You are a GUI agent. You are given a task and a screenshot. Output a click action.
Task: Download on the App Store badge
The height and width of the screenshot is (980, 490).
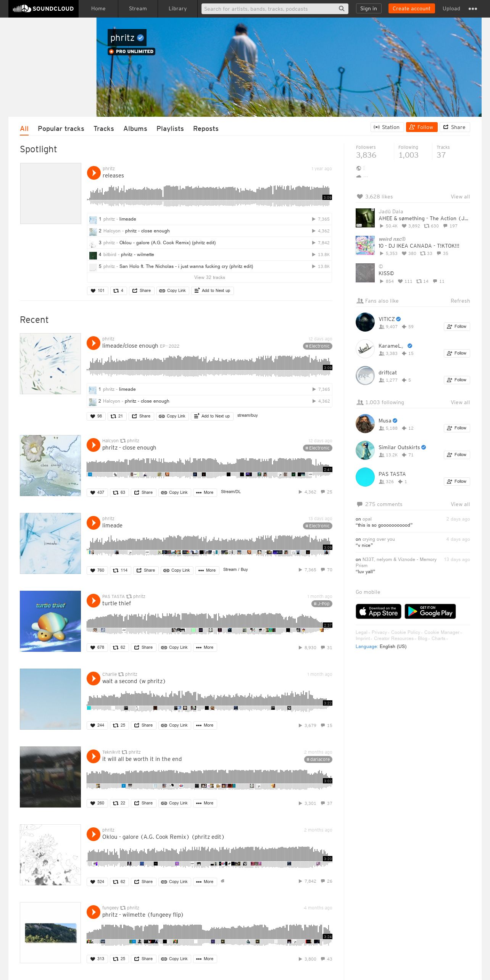[379, 611]
